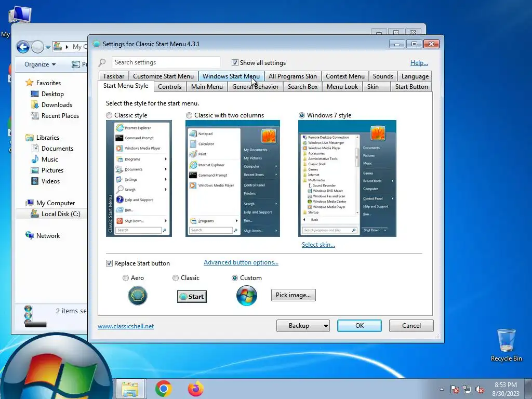The image size is (532, 399).
Task: Click the Downloads folder icon in Explorer
Action: pyautogui.click(x=35, y=104)
